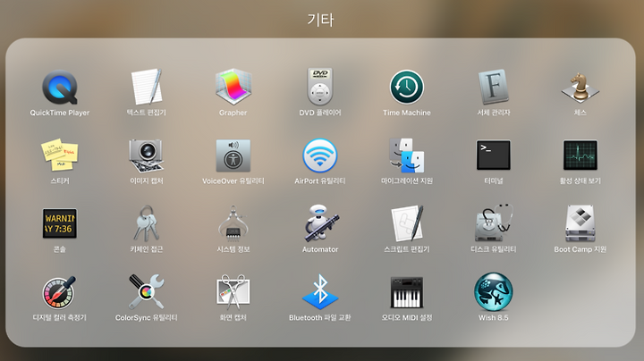Viewport: 644px width, 361px height.
Task: Launch the 텍스트 편집기 (TextEdit) icon
Action: click(147, 87)
